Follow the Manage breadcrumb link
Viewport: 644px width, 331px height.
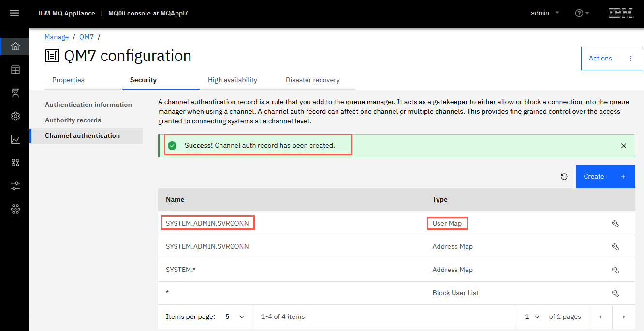pos(57,37)
